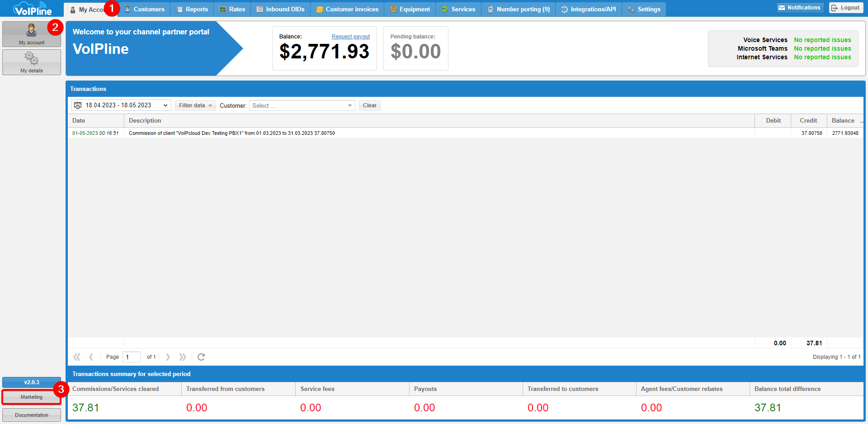Click the Rates tab icon
The image size is (868, 424).
223,9
